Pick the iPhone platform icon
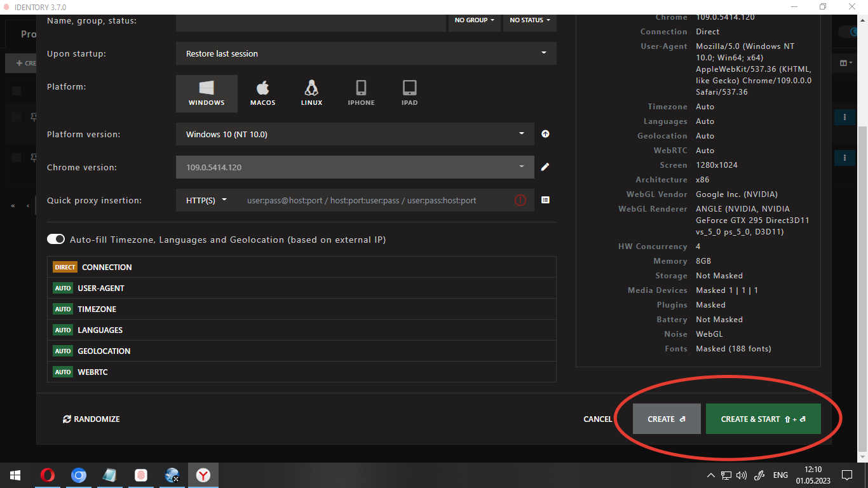Image resolution: width=868 pixels, height=488 pixels. click(361, 93)
